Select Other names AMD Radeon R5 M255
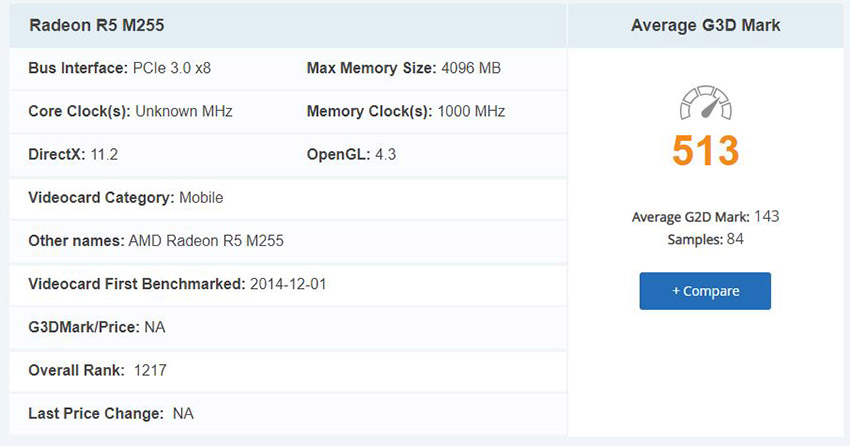The image size is (850, 446). [156, 241]
